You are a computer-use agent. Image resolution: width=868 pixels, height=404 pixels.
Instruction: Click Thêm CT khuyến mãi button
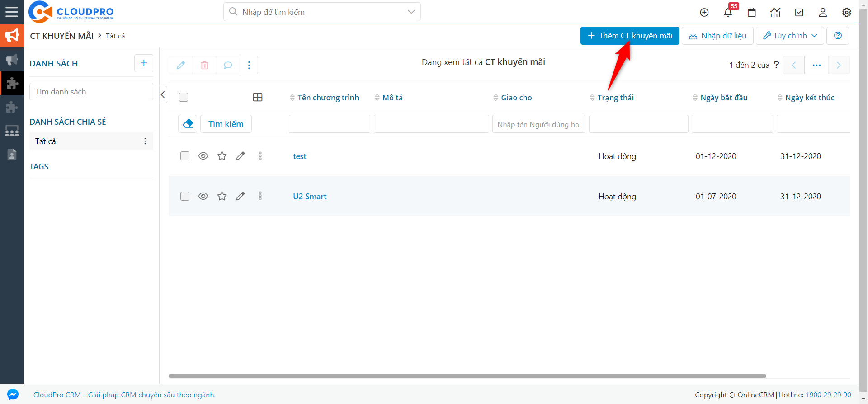630,36
